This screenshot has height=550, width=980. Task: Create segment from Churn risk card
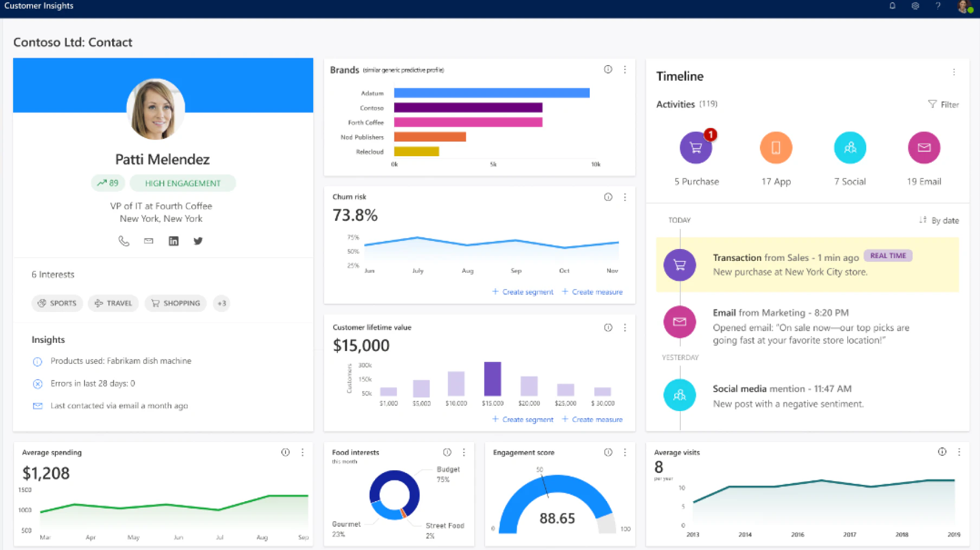[523, 292]
